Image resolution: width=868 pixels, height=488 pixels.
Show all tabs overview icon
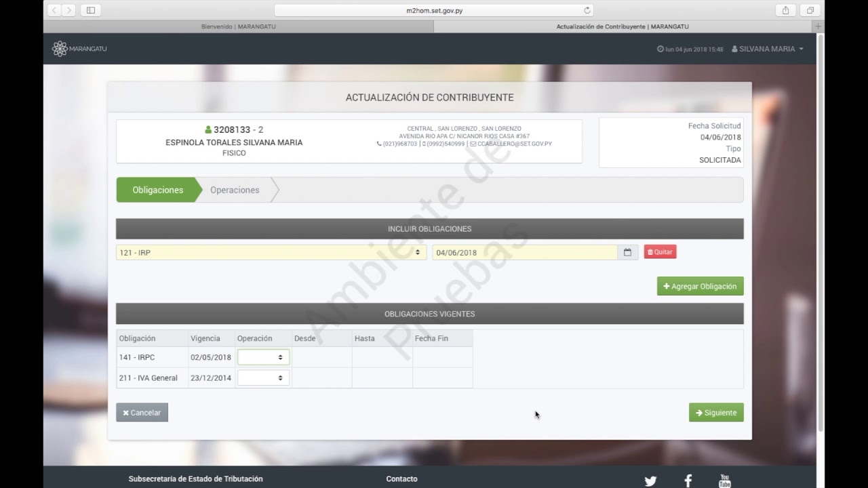[x=810, y=10]
